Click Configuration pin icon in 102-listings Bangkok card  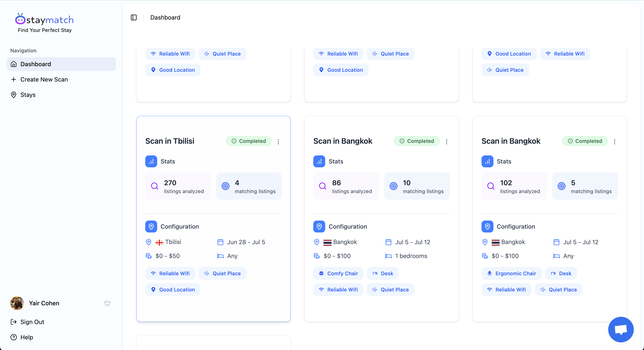(x=487, y=227)
